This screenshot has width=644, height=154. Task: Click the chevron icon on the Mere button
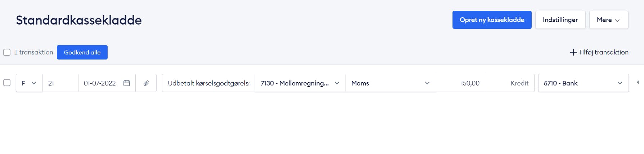(617, 21)
